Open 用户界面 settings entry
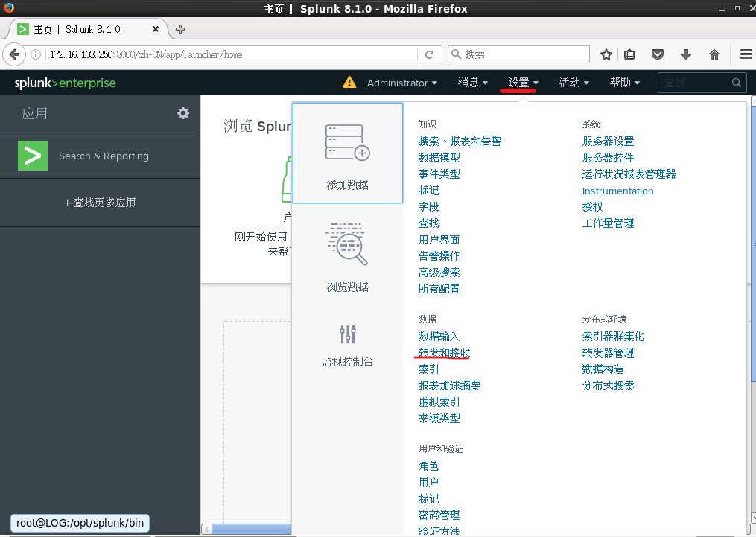Image resolution: width=756 pixels, height=537 pixels. pos(439,240)
